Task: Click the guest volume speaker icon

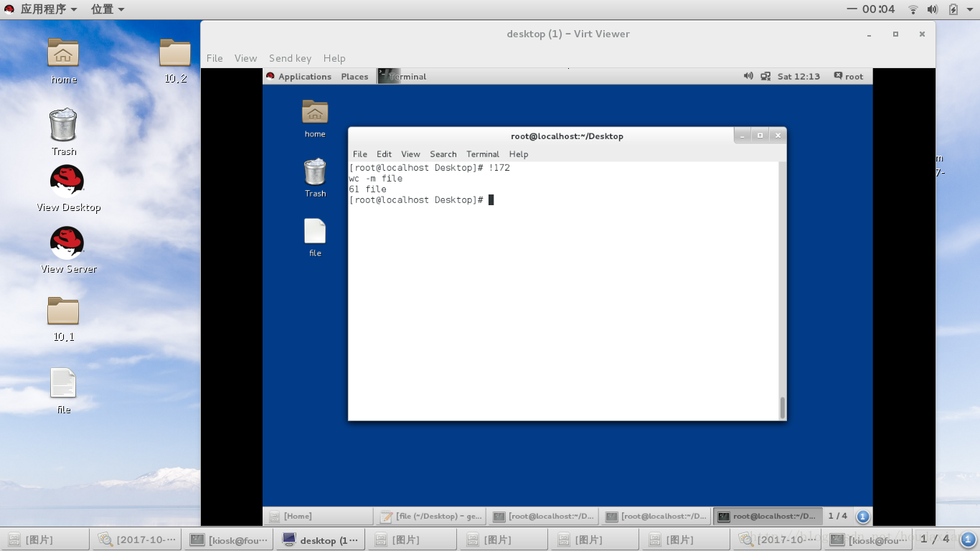Action: [748, 76]
